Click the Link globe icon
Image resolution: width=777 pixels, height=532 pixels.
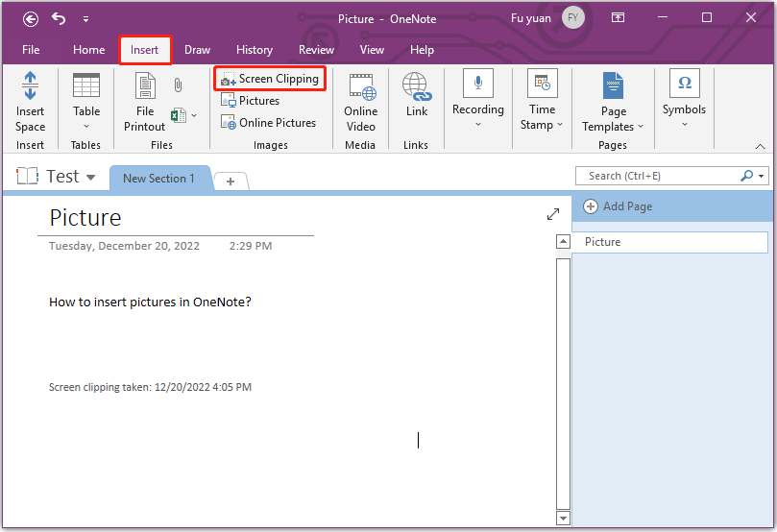(417, 86)
